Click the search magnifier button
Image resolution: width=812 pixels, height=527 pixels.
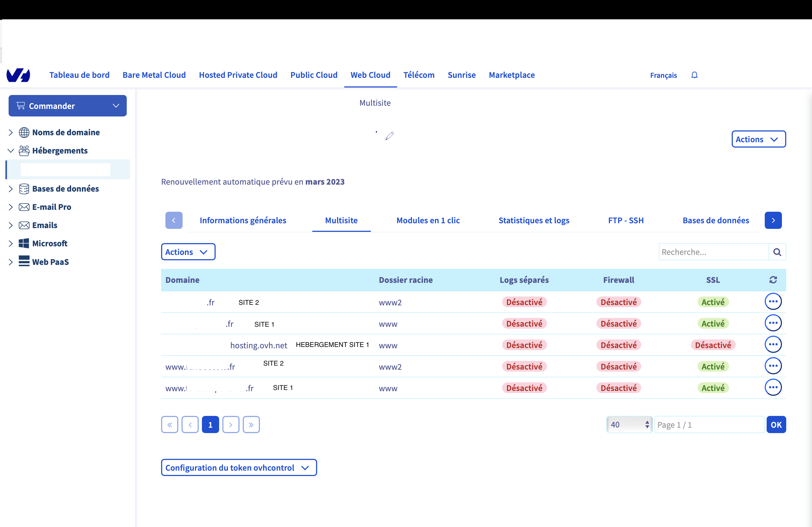tap(777, 252)
